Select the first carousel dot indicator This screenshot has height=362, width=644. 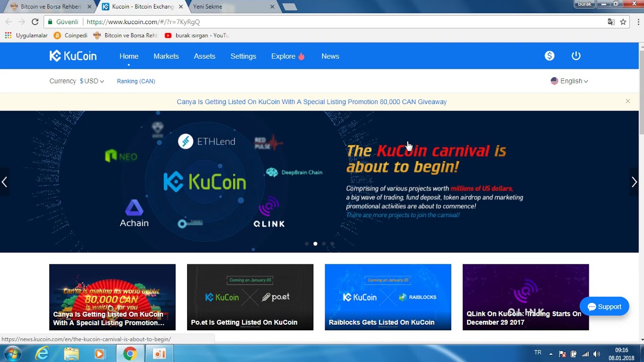click(x=307, y=244)
